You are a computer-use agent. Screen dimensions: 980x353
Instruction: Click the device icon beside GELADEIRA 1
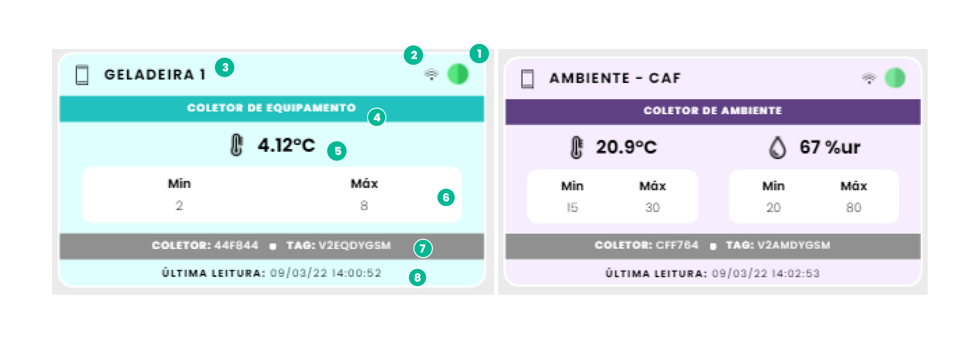82,75
